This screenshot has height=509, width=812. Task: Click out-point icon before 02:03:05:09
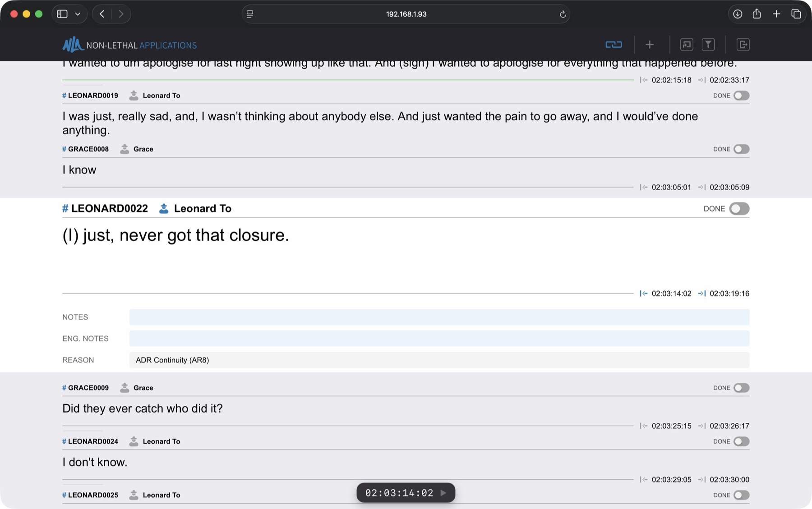702,187
